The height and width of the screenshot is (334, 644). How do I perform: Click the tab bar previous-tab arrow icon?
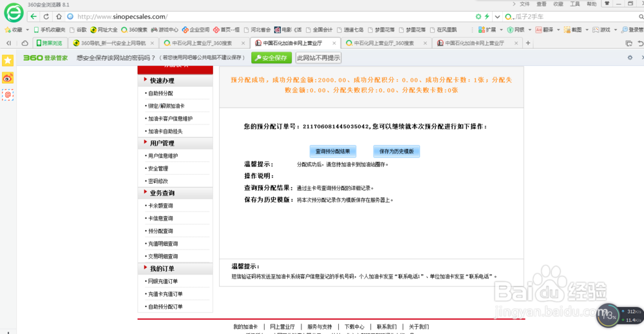click(8, 43)
